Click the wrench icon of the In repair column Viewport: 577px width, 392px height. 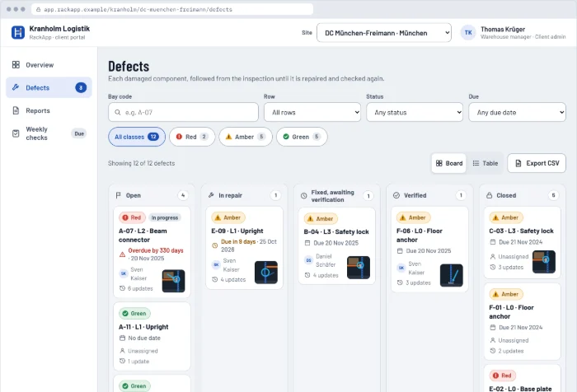tap(211, 195)
